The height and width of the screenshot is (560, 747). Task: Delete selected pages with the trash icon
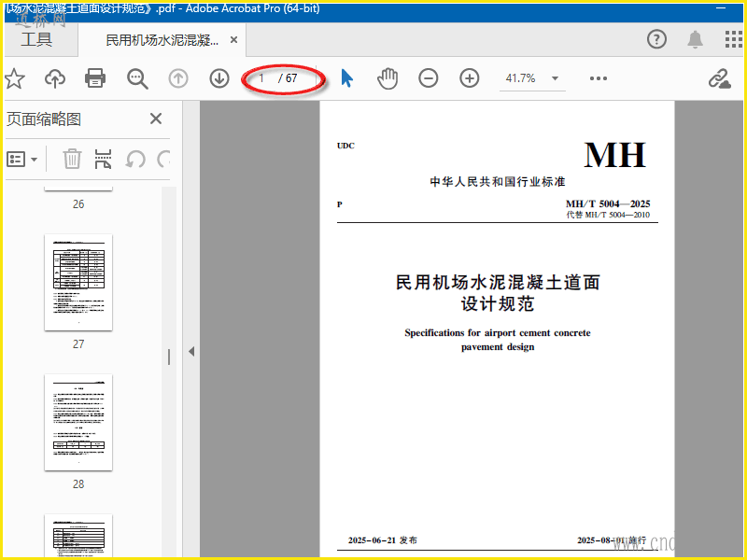73,159
